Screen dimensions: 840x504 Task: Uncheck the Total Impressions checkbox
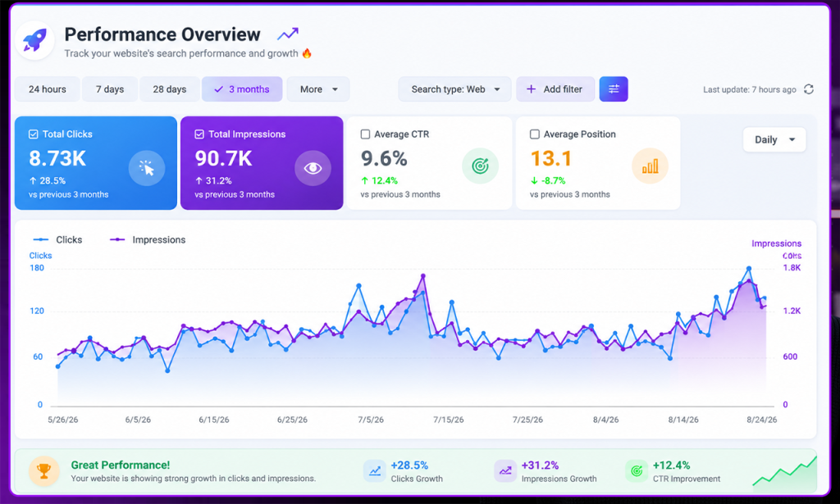click(x=199, y=134)
